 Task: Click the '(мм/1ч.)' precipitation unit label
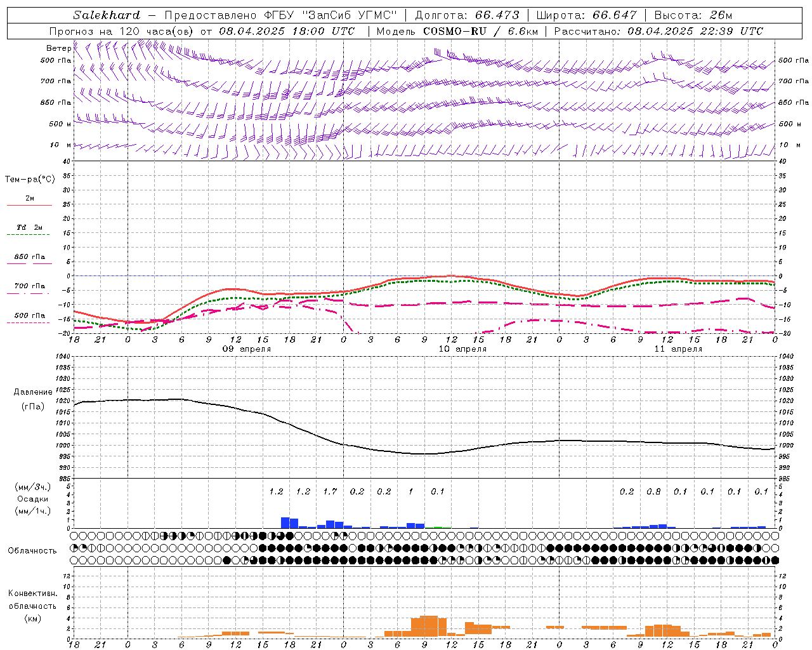33,511
